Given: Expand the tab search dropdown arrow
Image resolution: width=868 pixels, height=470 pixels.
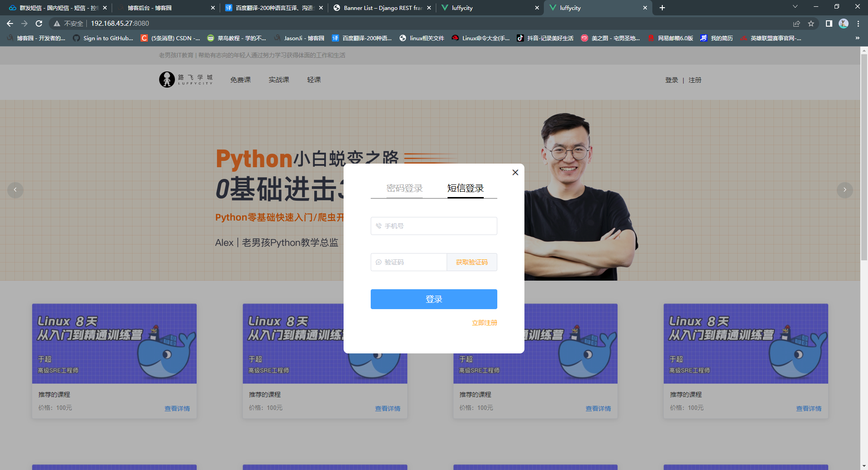Looking at the screenshot, I should [x=795, y=7].
